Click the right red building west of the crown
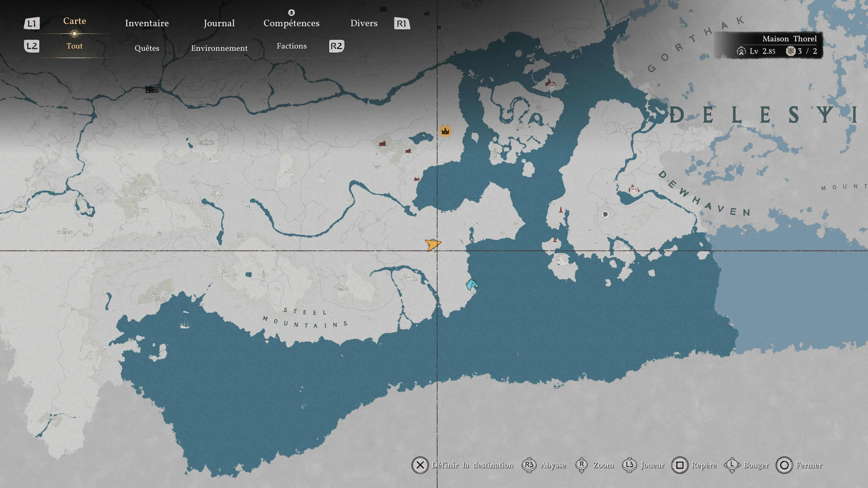This screenshot has height=488, width=868. (x=408, y=151)
